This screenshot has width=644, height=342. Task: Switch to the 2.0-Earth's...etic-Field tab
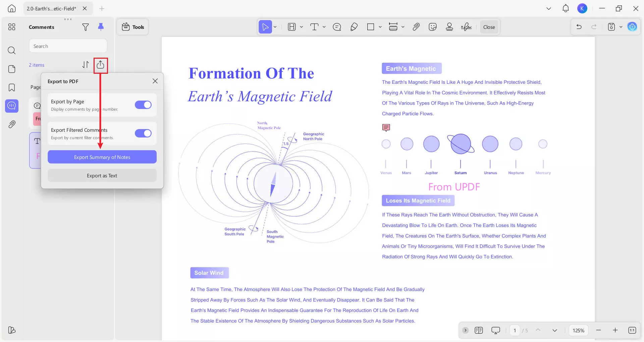[x=52, y=9]
